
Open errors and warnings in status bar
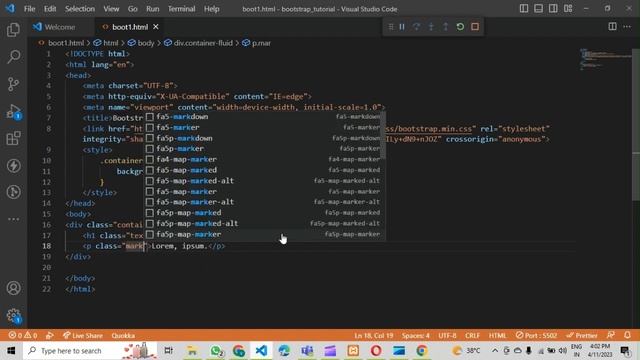pyautogui.click(x=23, y=336)
